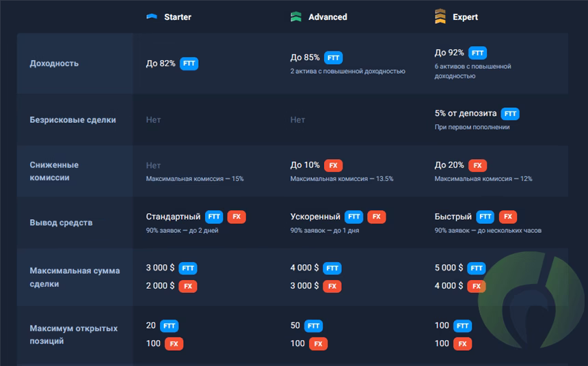Click FX badge next to 2 000 $
The width and height of the screenshot is (588, 366).
[x=188, y=286]
